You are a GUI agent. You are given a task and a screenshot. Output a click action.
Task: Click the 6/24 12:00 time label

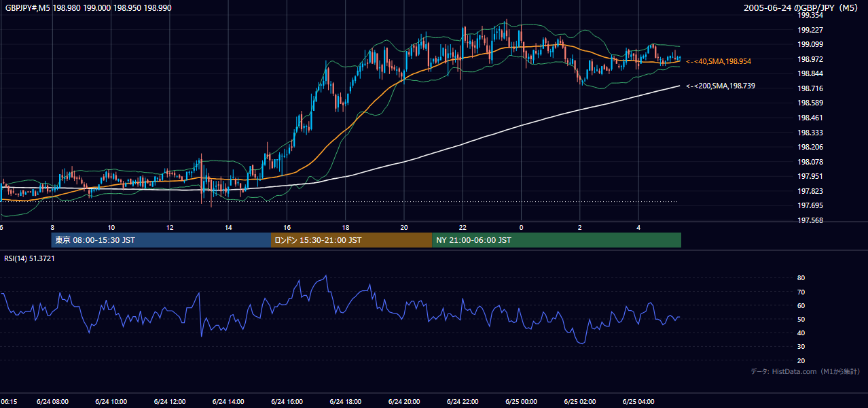click(170, 402)
